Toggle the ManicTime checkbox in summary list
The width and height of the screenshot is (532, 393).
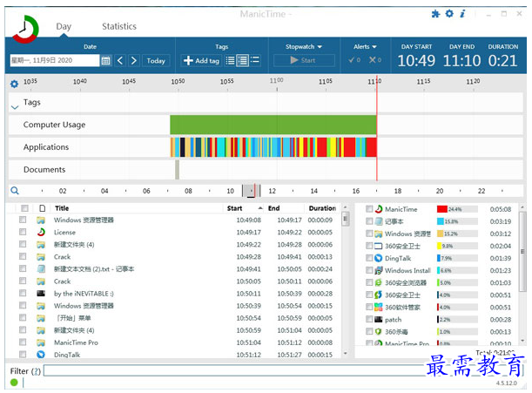[x=370, y=209]
